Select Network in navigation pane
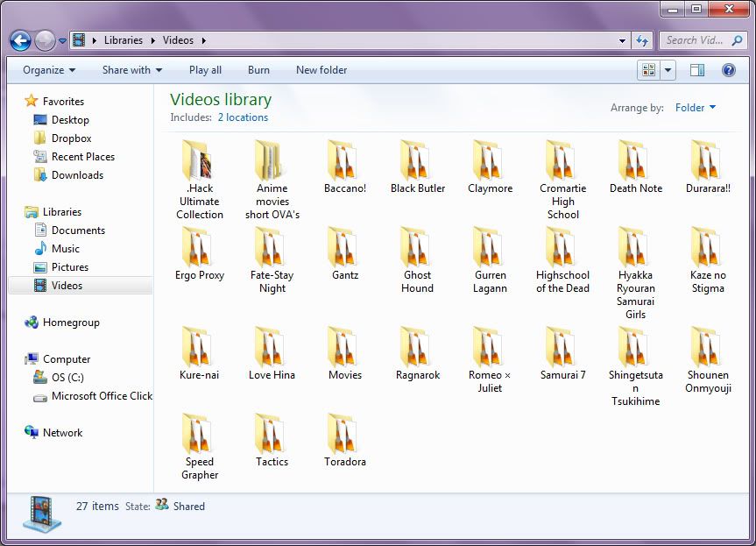The image size is (756, 546). pos(53,433)
